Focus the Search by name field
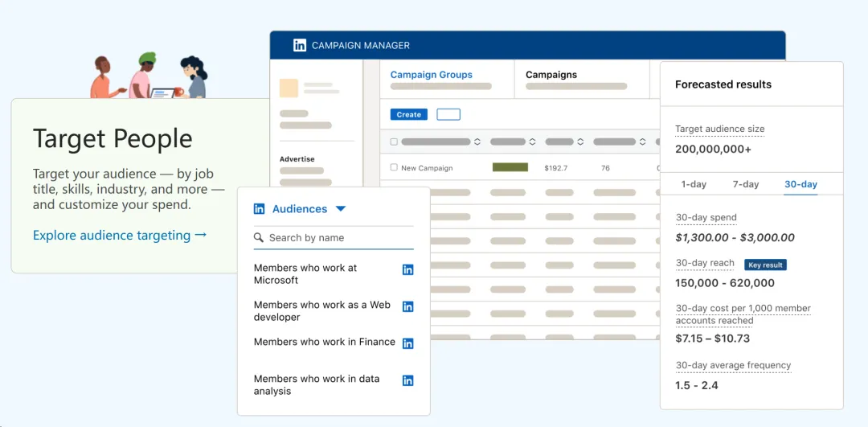The width and height of the screenshot is (868, 427). coord(338,238)
